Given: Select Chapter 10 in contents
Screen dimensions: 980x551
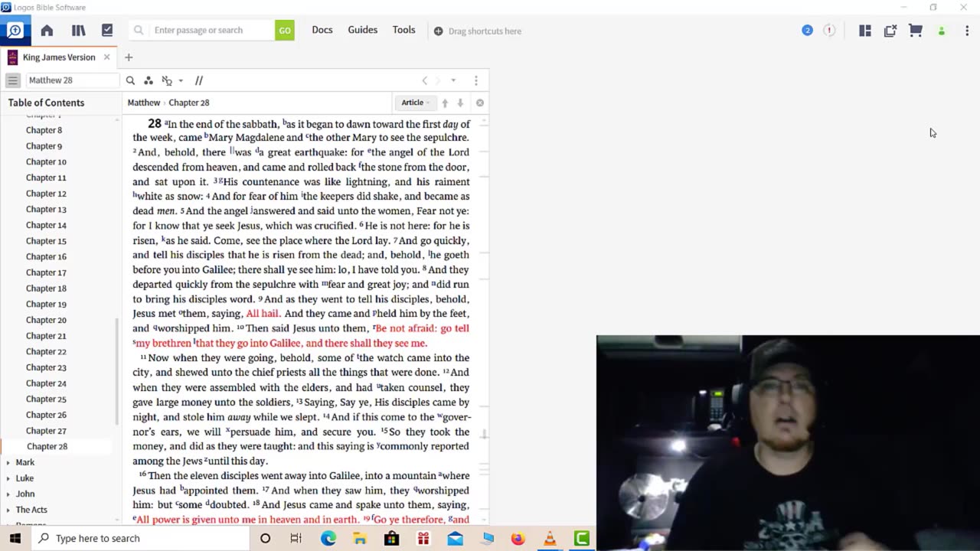Looking at the screenshot, I should tap(46, 161).
